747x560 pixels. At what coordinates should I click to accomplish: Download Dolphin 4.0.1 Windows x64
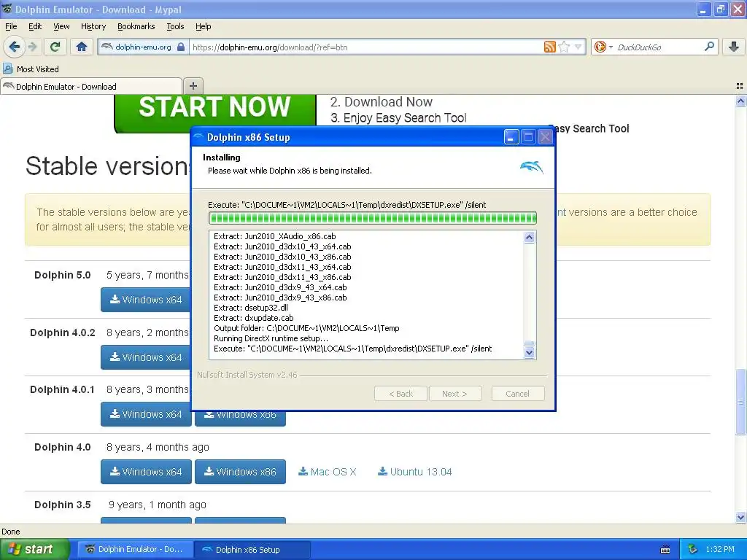146,414
